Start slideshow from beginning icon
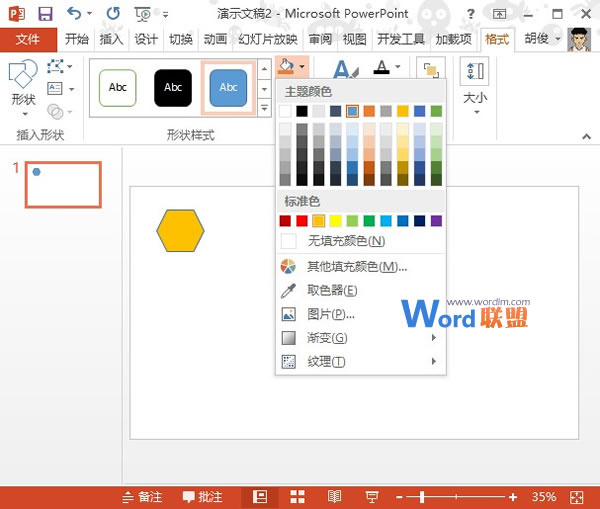 click(143, 14)
